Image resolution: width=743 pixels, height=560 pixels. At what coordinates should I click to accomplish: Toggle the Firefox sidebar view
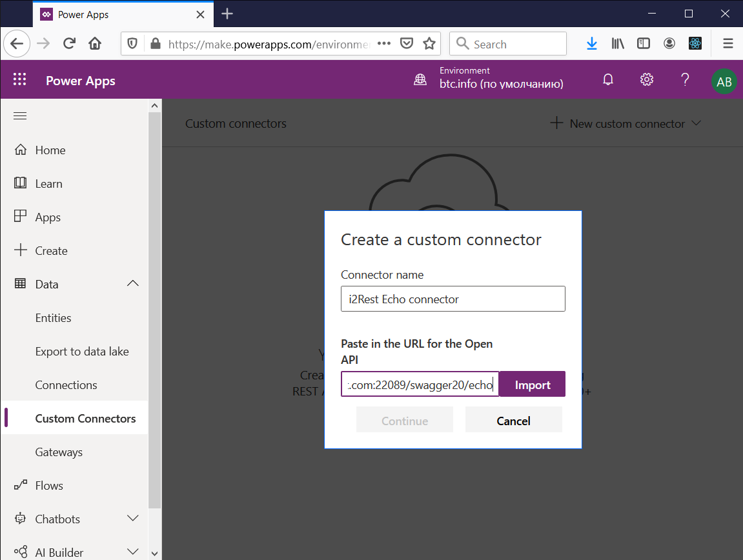644,44
